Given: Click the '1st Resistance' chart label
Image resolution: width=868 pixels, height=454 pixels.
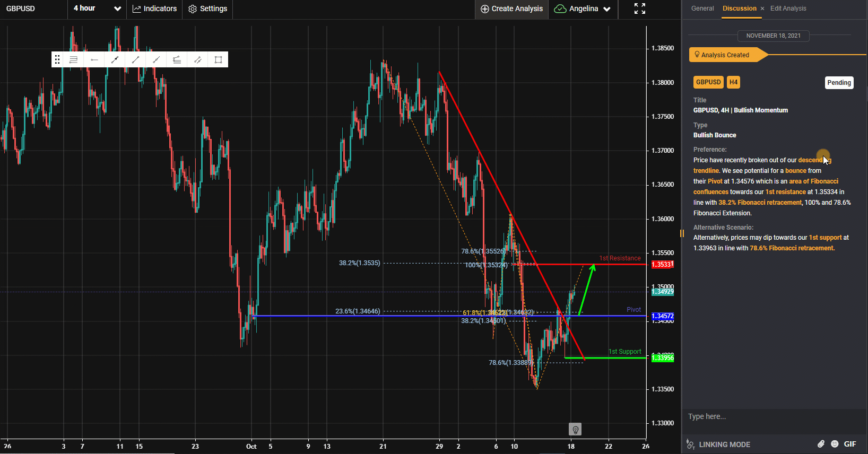Looking at the screenshot, I should (620, 258).
